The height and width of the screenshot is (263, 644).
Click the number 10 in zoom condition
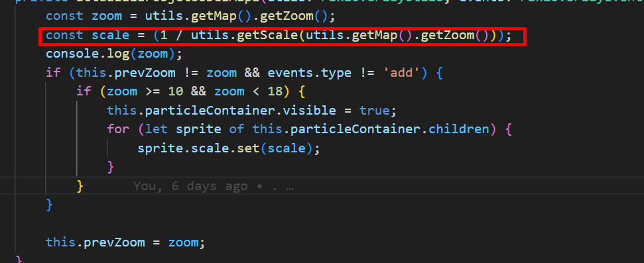coord(176,91)
